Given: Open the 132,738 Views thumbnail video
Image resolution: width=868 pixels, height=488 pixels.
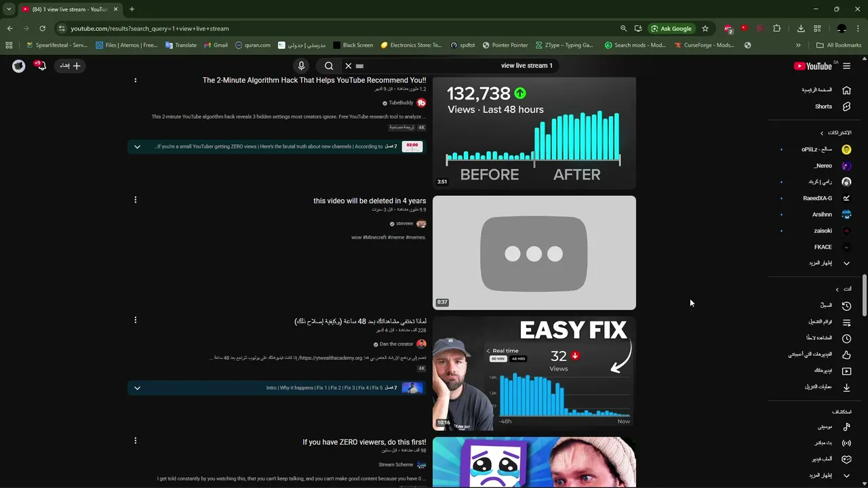Looking at the screenshot, I should [534, 132].
